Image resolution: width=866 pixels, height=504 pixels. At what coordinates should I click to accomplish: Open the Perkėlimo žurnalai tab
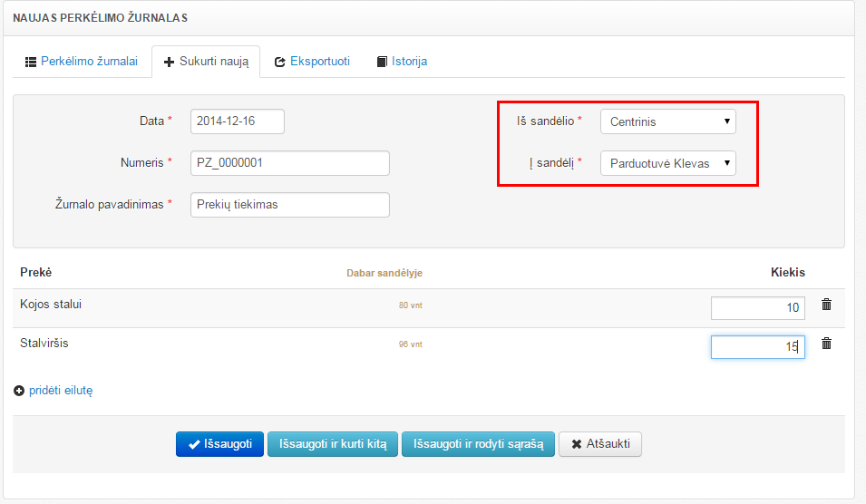click(x=81, y=62)
